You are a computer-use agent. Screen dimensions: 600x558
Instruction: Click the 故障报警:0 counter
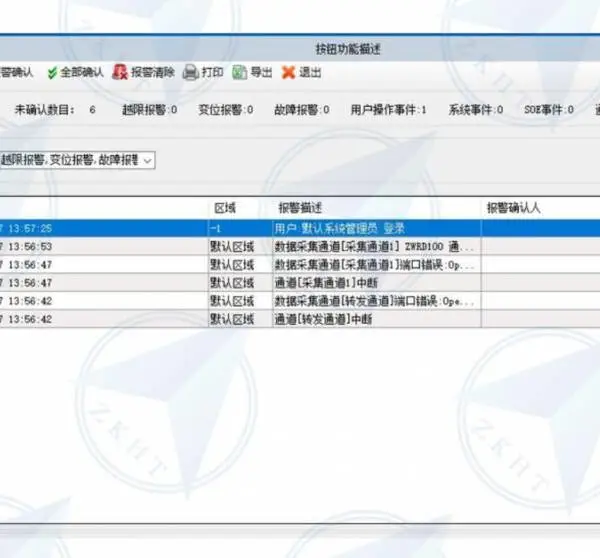click(302, 110)
